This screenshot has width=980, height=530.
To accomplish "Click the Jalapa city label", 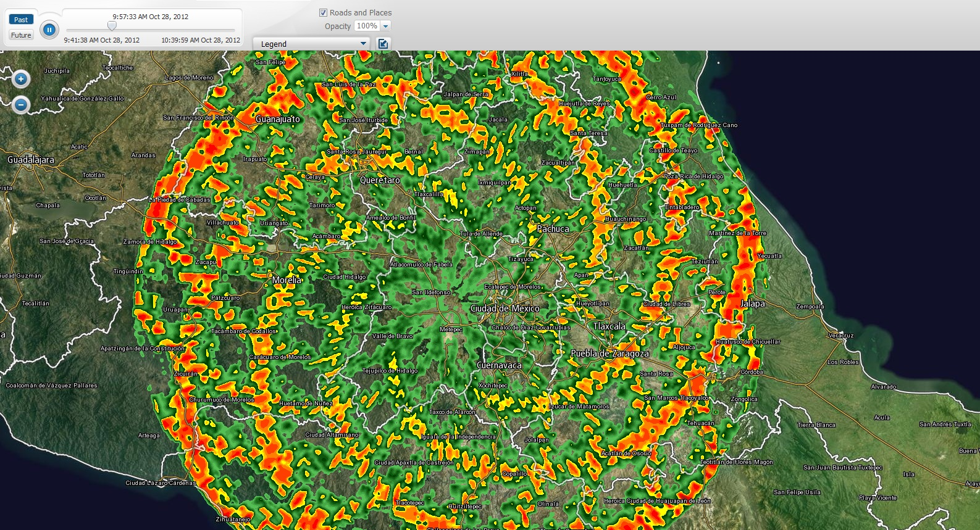I will pos(753,304).
